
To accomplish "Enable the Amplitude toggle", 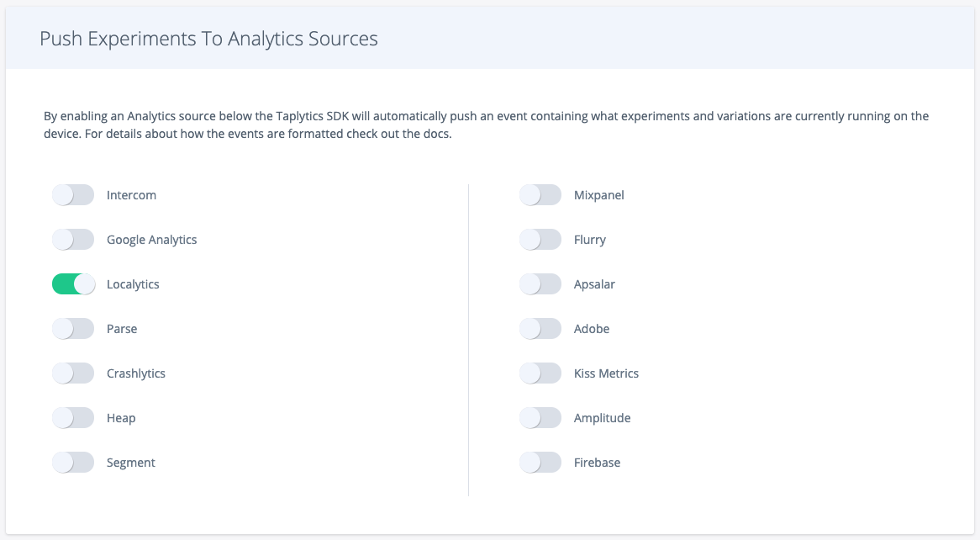I will click(x=540, y=418).
